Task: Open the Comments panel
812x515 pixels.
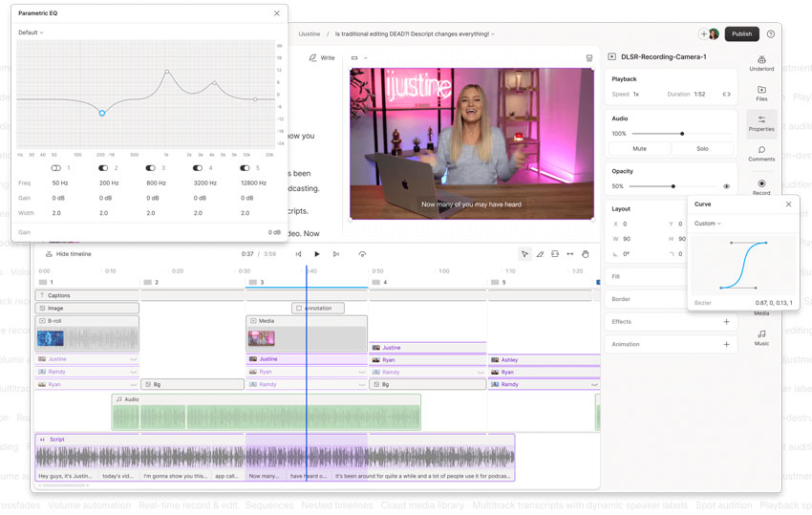Action: tap(761, 152)
